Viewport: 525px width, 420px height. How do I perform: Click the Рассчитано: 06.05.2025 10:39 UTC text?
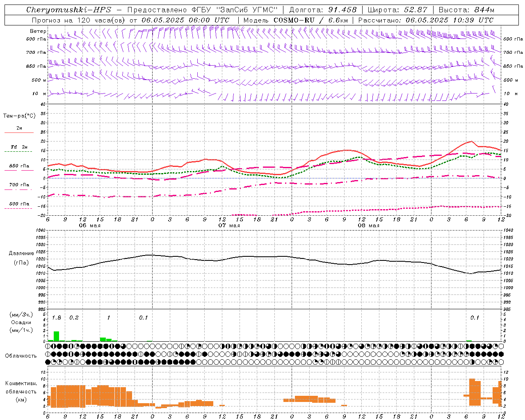[x=426, y=20]
